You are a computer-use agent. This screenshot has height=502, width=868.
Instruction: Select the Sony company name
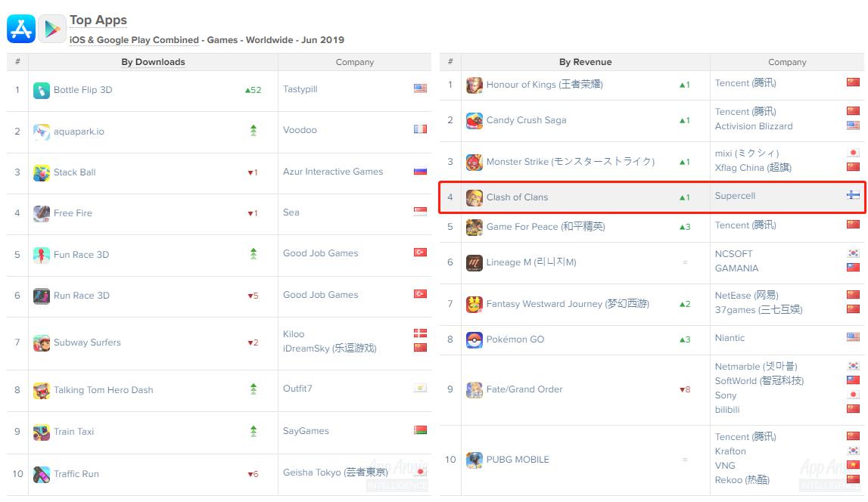tap(725, 395)
